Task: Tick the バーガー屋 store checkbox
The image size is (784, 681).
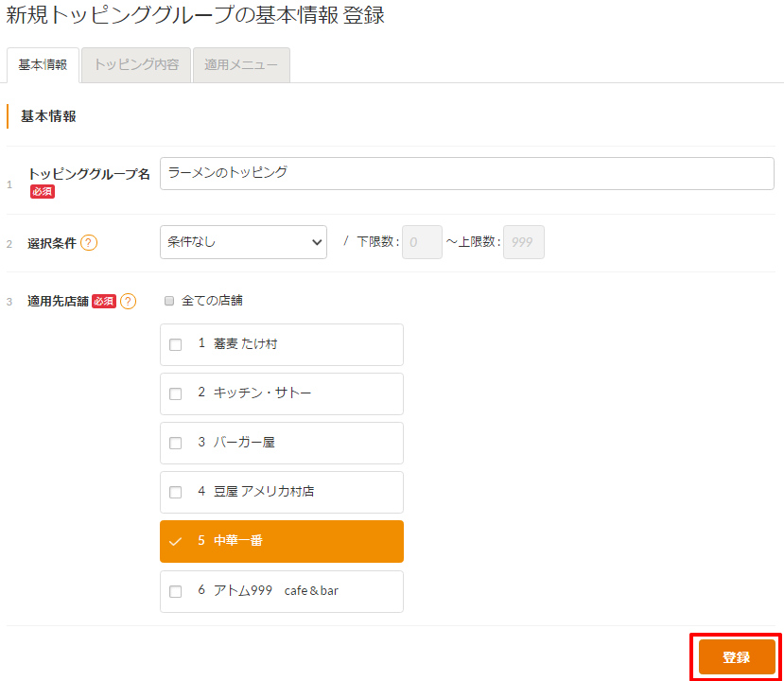Action: click(175, 444)
